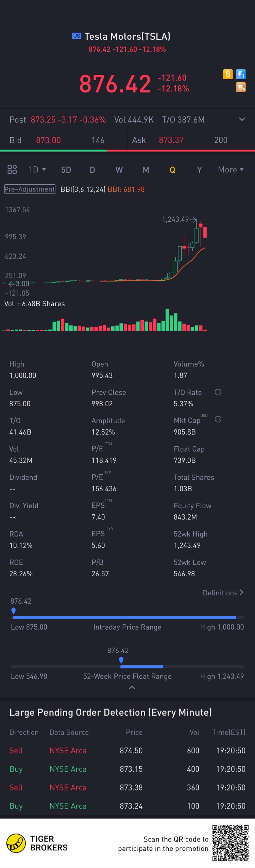Viewport: 255px width, 868px height.
Task: Switch to the 5D chart tab
Action: tap(66, 170)
